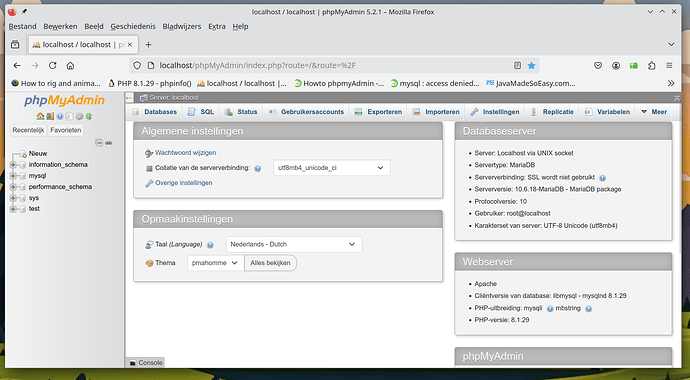Open Geschiedenis menu
The height and width of the screenshot is (380, 690).
(133, 26)
